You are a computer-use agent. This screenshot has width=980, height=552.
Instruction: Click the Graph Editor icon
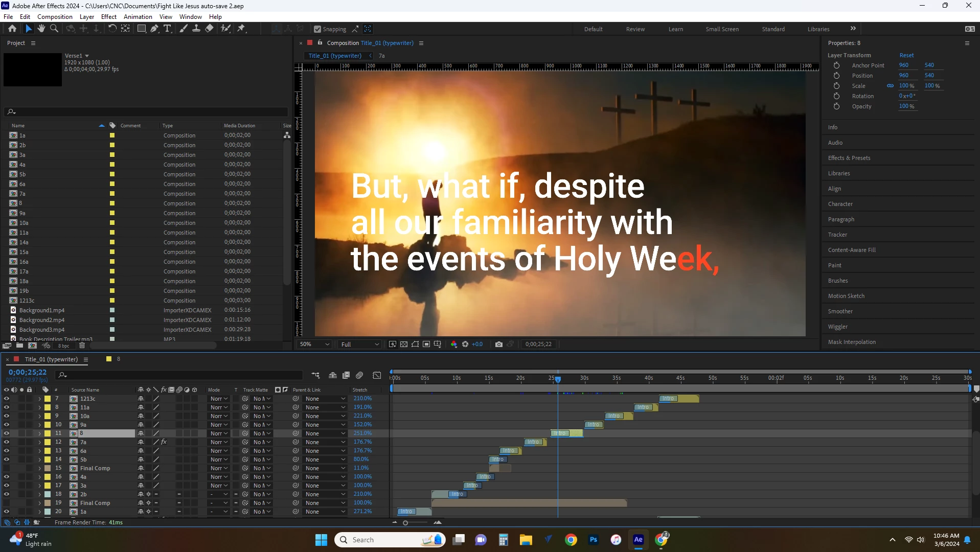(377, 375)
